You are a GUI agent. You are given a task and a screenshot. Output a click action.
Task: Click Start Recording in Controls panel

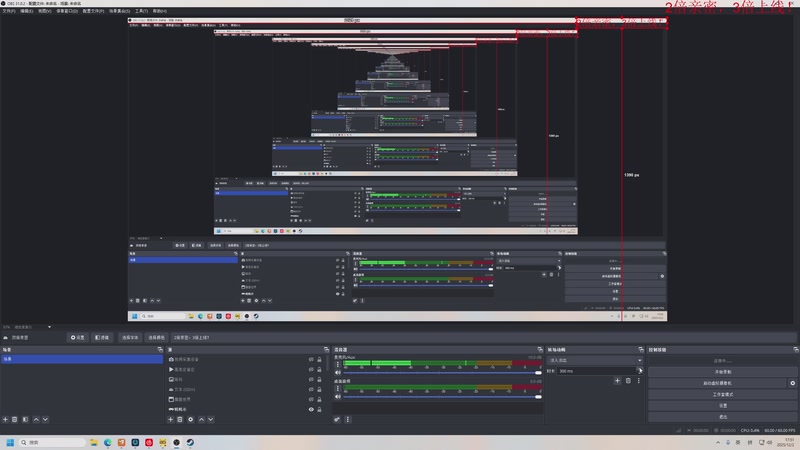722,372
